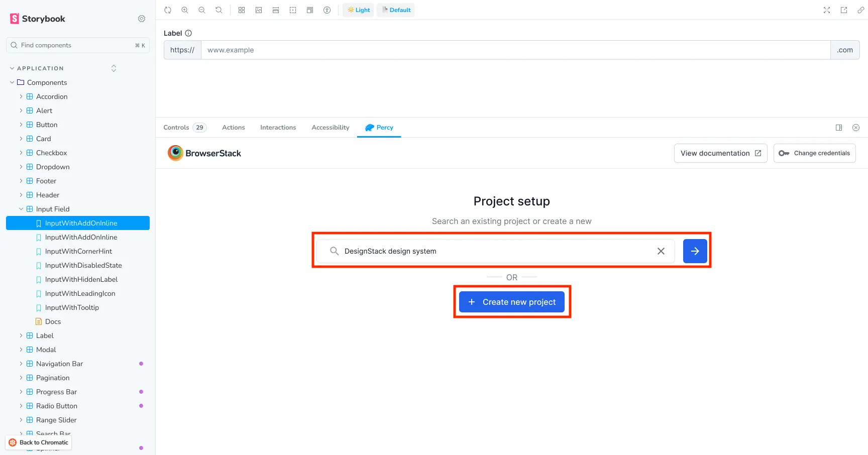Select the Zoom in tool
Screen dimensions: 868x455
coord(185,10)
